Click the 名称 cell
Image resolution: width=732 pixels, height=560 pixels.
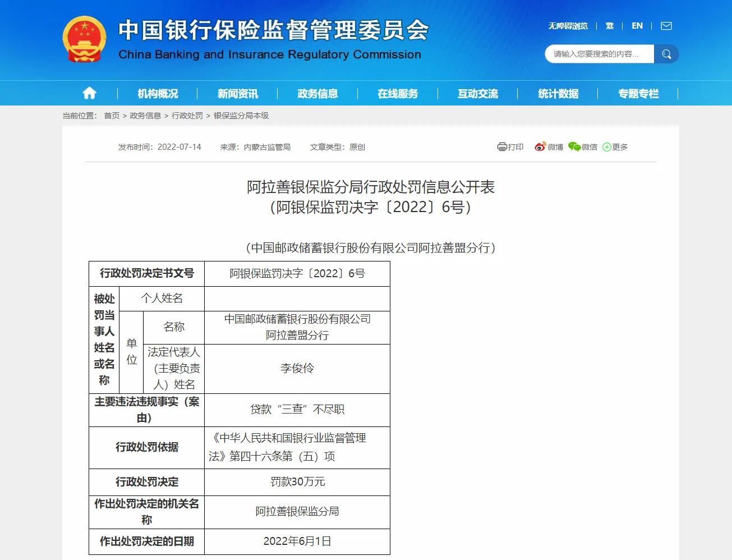point(174,327)
